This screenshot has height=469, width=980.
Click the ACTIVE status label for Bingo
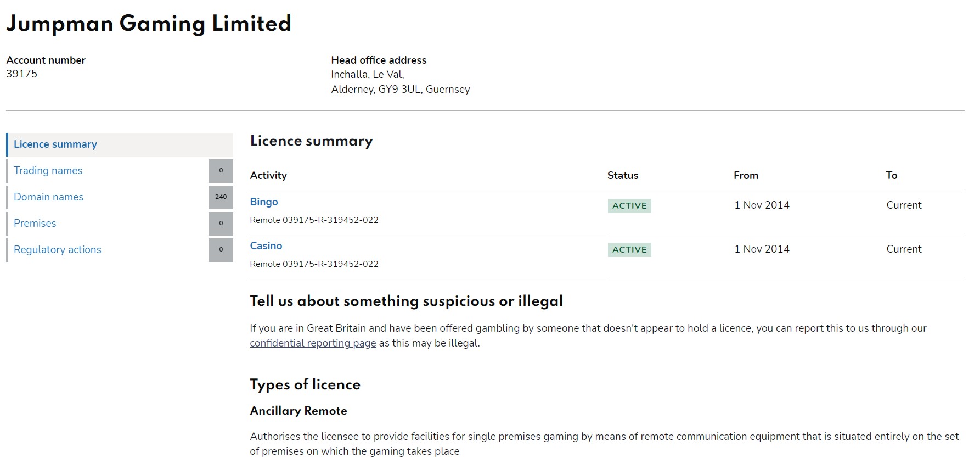point(629,206)
